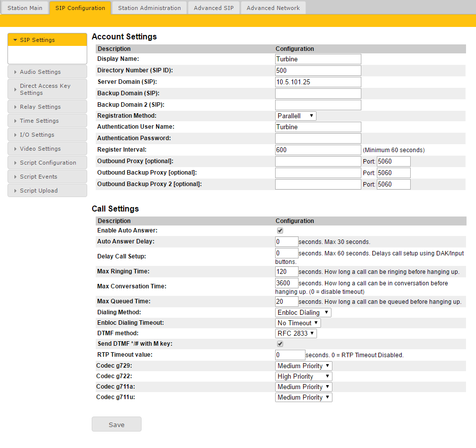This screenshot has width=476, height=448.
Task: Change Codec g722 priority dropdown
Action: tap(304, 376)
